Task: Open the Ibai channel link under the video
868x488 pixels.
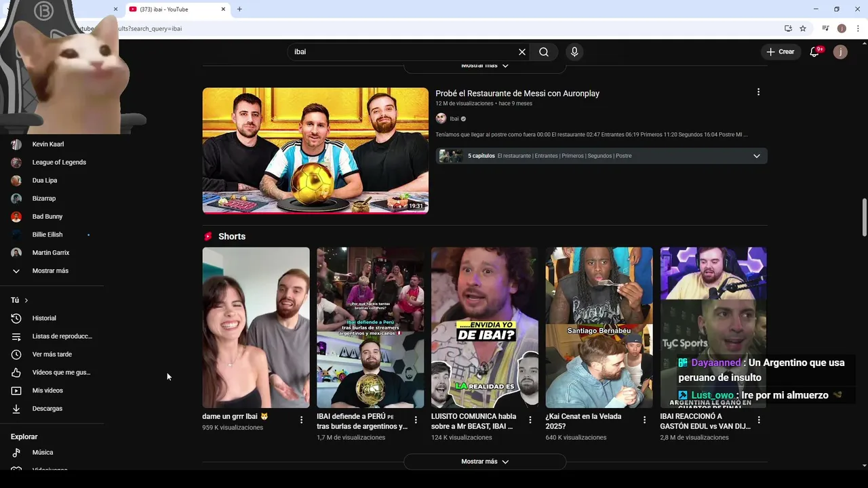Action: click(454, 119)
